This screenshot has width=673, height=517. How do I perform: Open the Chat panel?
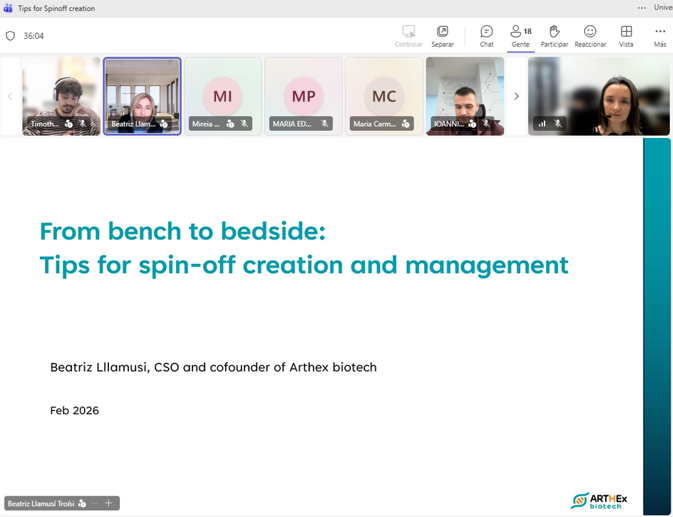[486, 35]
